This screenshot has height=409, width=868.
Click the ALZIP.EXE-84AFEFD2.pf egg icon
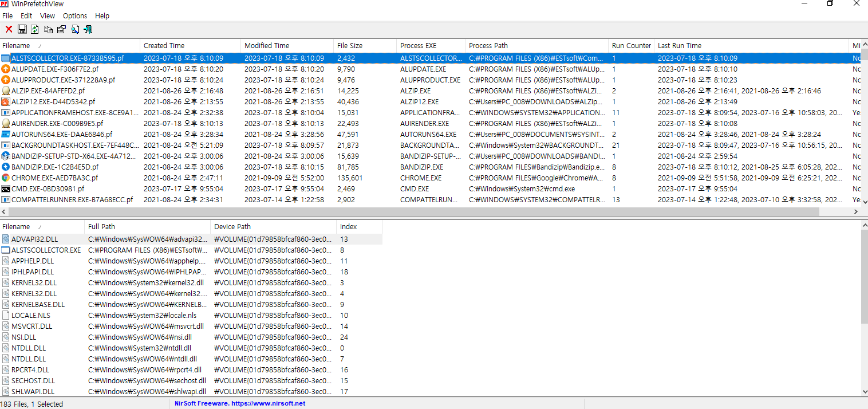[x=6, y=91]
